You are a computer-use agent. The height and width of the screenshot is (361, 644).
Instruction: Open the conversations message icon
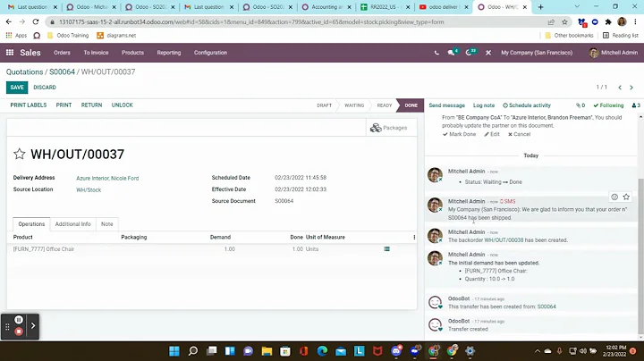coord(453,52)
